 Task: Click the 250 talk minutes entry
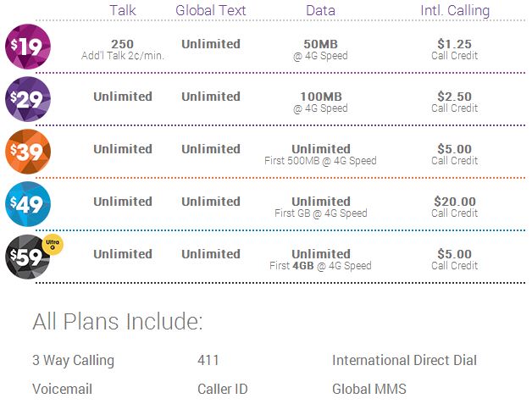coord(123,44)
